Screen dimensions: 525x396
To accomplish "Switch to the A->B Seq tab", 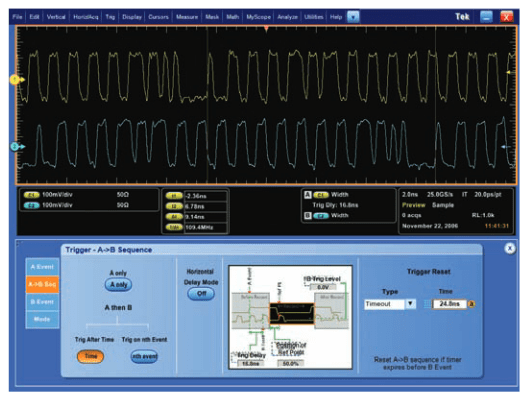I will [42, 284].
